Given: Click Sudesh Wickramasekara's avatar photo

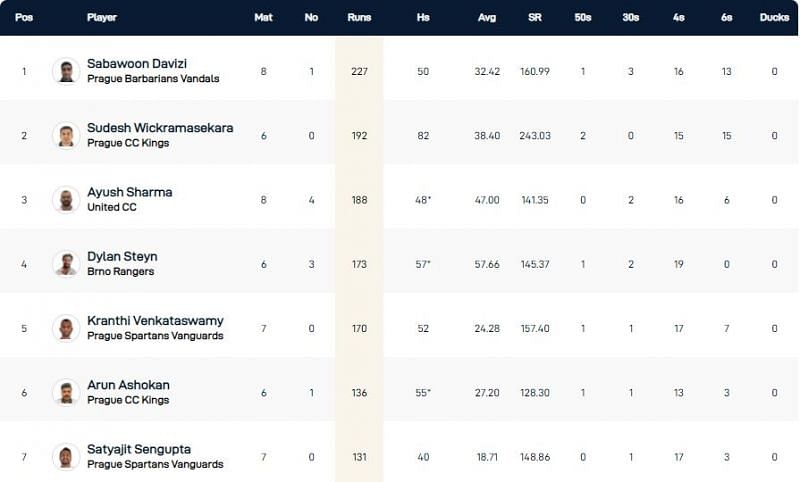Looking at the screenshot, I should tap(66, 136).
